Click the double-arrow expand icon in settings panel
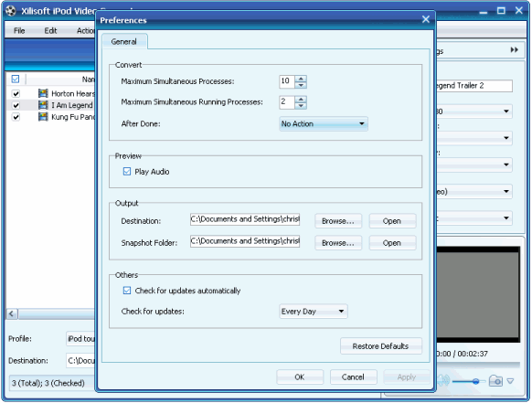The height and width of the screenshot is (403, 532). 515,50
